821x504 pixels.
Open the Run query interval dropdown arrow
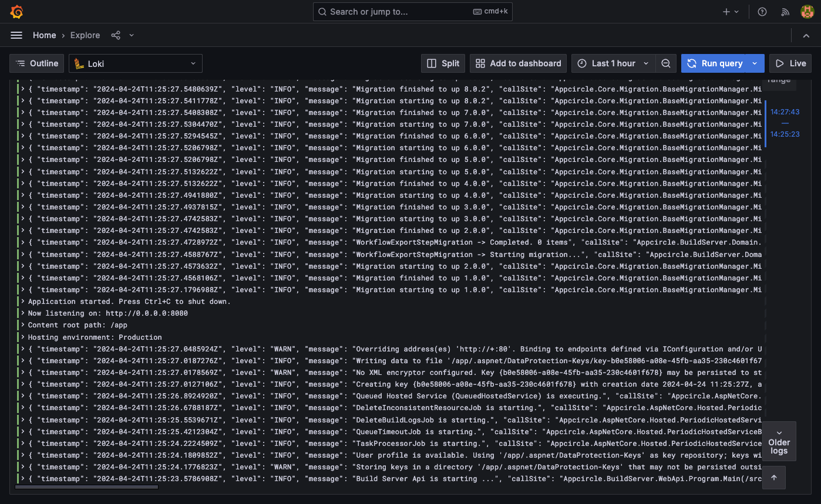pos(756,63)
